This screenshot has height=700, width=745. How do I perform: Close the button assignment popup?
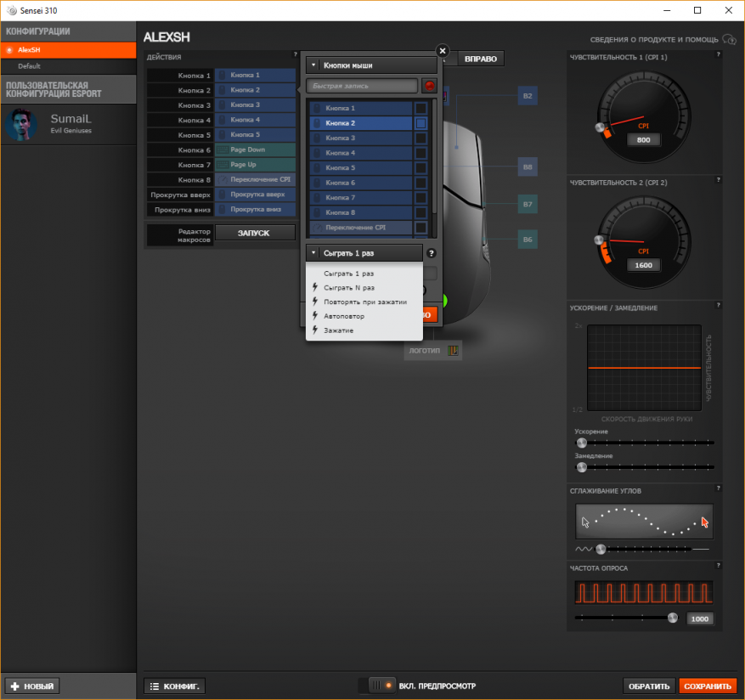[x=443, y=51]
